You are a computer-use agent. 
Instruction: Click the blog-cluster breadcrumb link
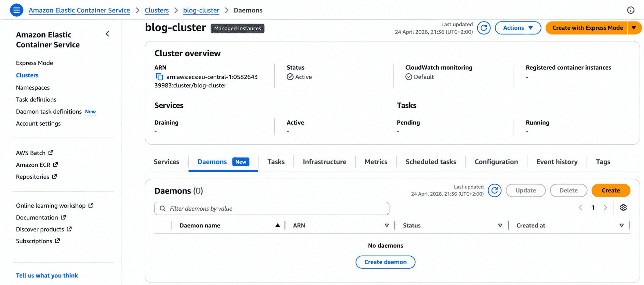click(x=201, y=10)
